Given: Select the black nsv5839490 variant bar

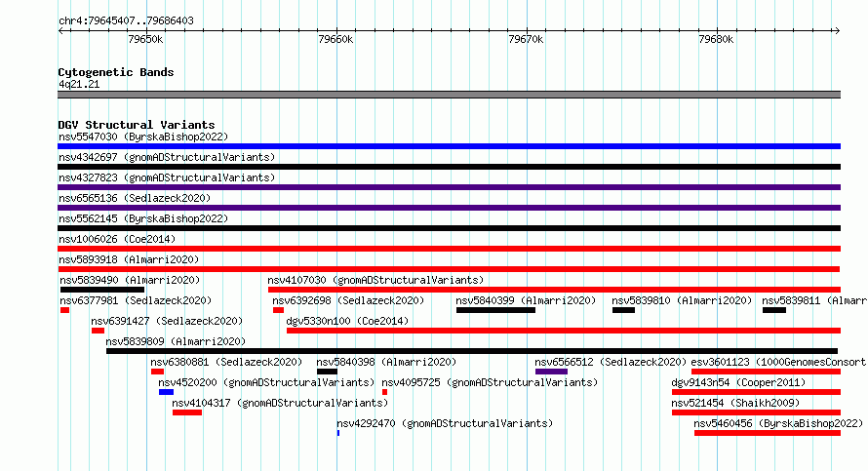Looking at the screenshot, I should [x=102, y=290].
